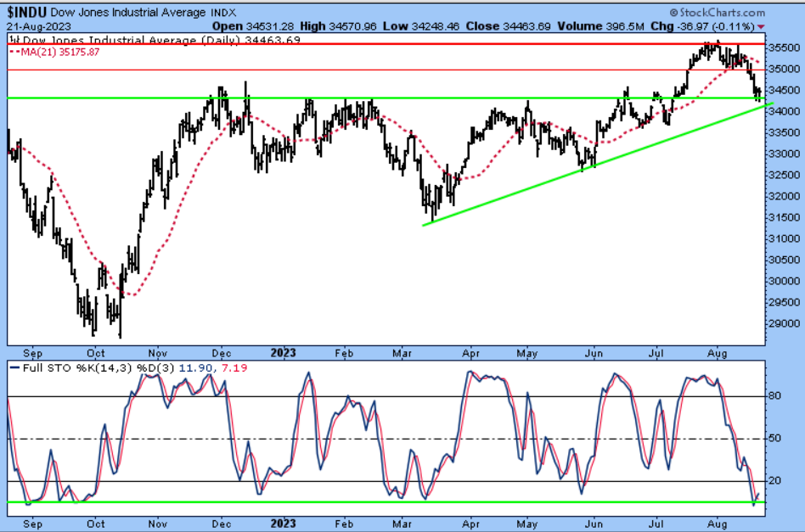Click Nov on the price chart axis
Viewport: 805px width, 532px height.
pos(158,354)
